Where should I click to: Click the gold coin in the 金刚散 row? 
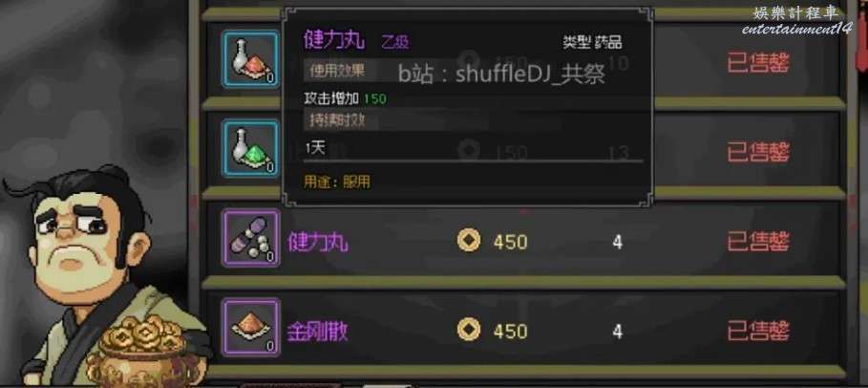click(x=469, y=330)
